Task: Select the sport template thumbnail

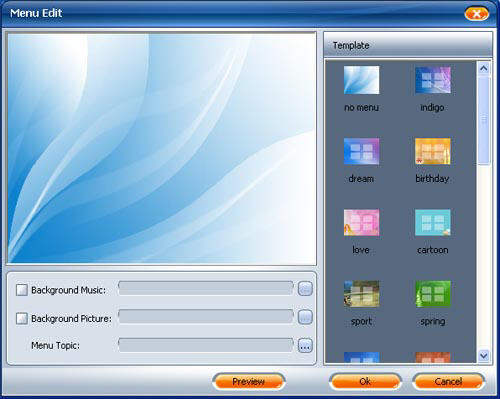Action: [361, 294]
